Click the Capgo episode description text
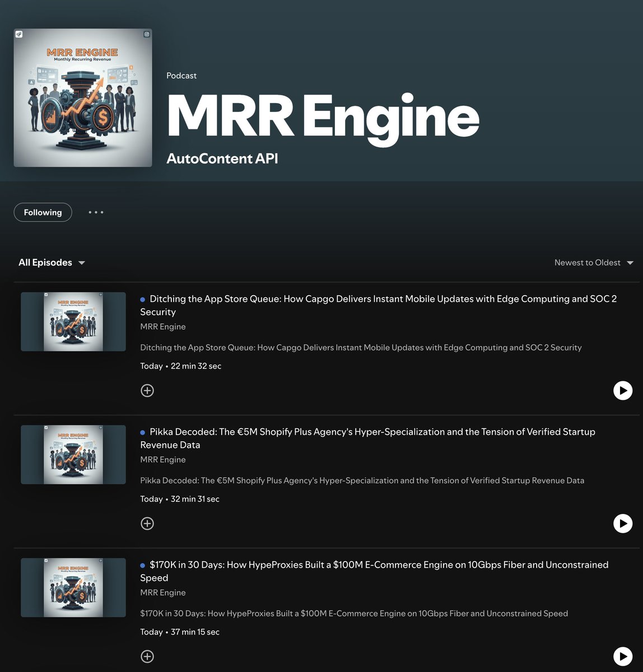Viewport: 643px width, 672px height. [361, 347]
